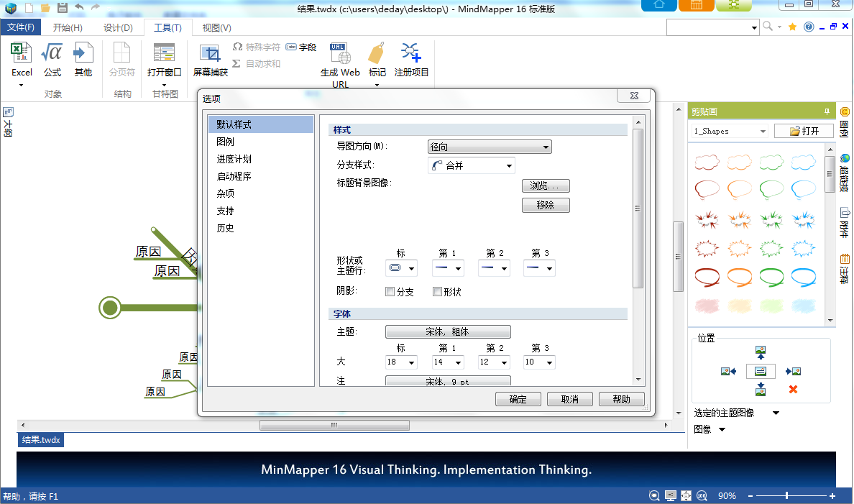854x504 pixels.
Task: Open the 1_Shapes clipart category dropdown
Action: click(730, 131)
